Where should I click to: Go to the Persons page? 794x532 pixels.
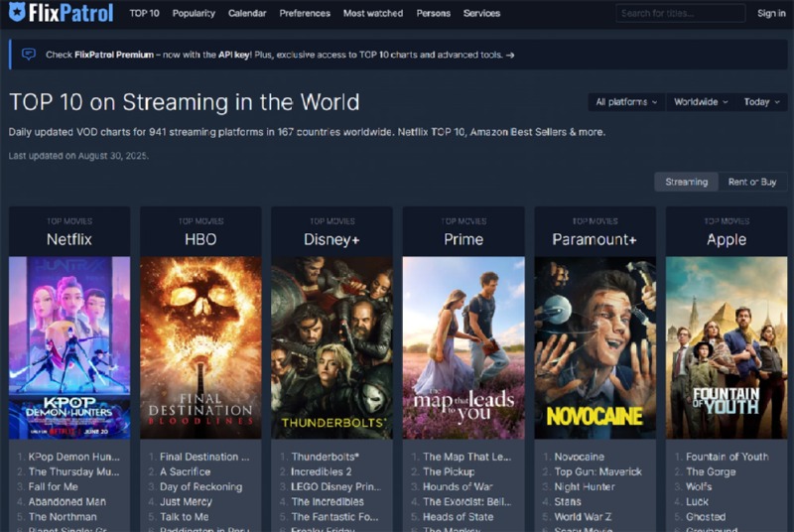(x=434, y=13)
